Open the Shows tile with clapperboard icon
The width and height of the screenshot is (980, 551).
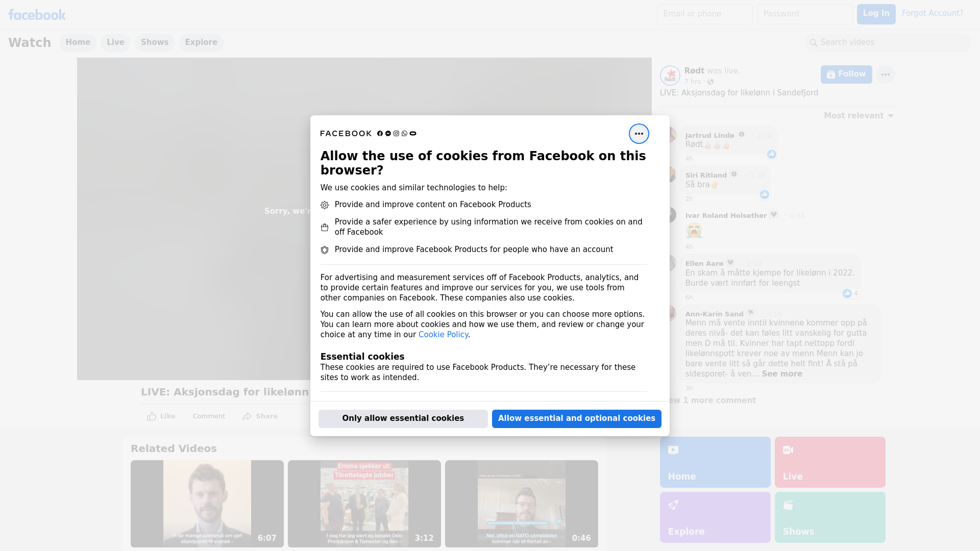coord(829,517)
